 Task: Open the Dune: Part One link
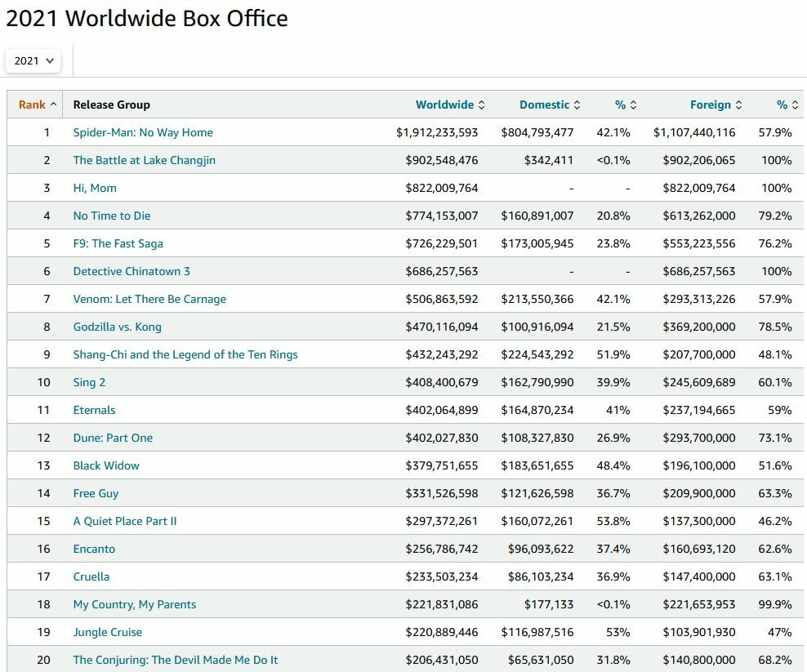pyautogui.click(x=113, y=438)
